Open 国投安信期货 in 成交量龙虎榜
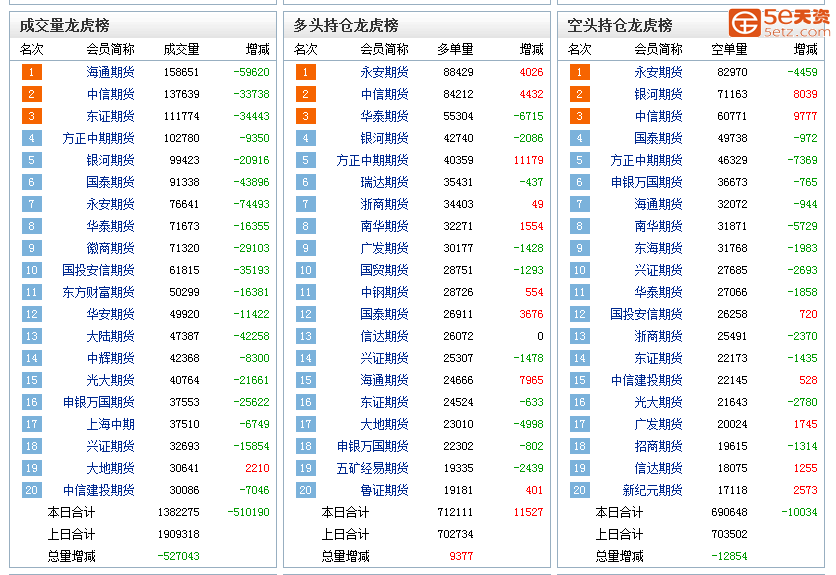The width and height of the screenshot is (836, 575). 99,270
